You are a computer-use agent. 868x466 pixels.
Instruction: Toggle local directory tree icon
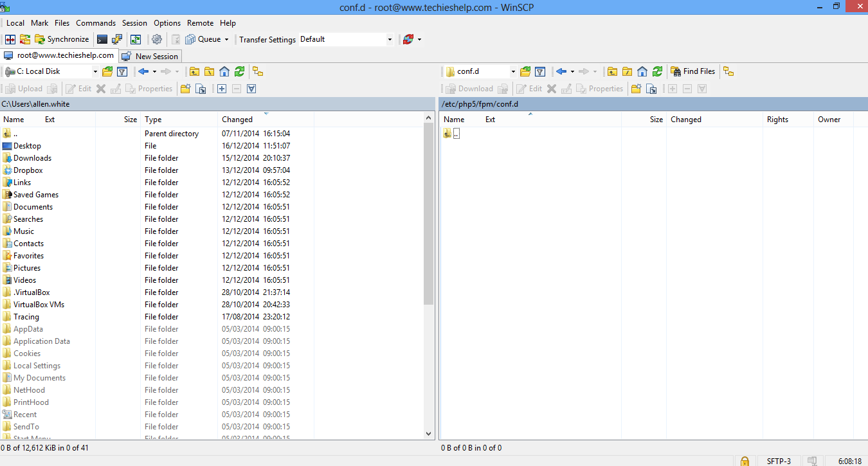[x=258, y=71]
